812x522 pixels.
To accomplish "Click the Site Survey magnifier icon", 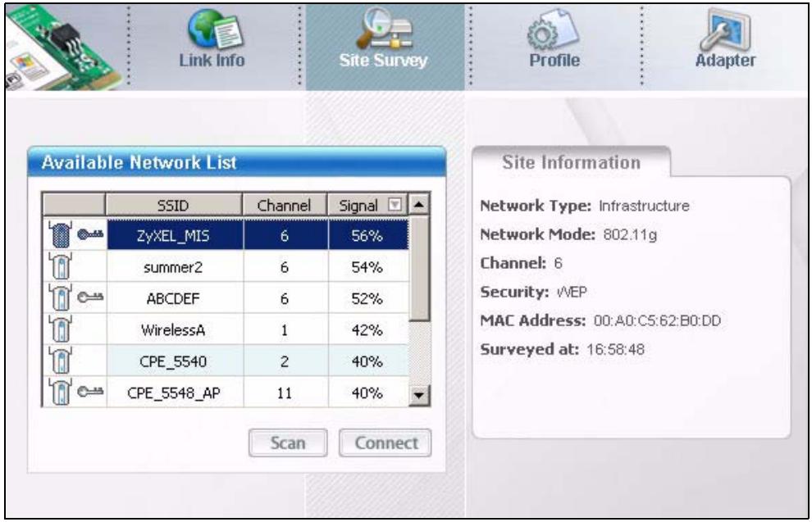I will click(384, 28).
